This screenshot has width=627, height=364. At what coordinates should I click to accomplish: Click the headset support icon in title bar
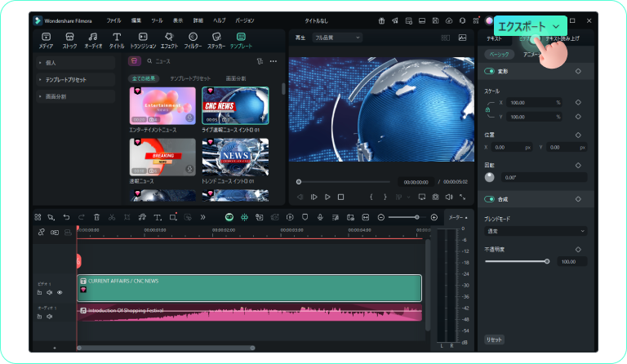462,20
